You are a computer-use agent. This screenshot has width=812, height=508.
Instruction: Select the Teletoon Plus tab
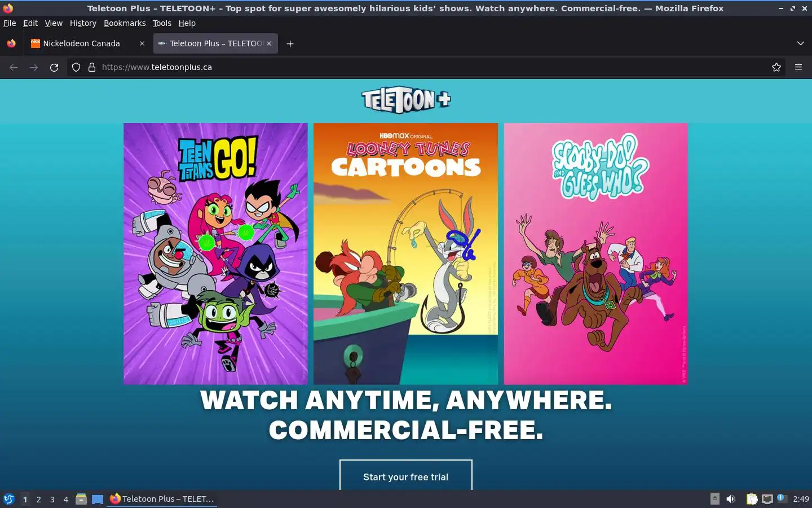215,43
